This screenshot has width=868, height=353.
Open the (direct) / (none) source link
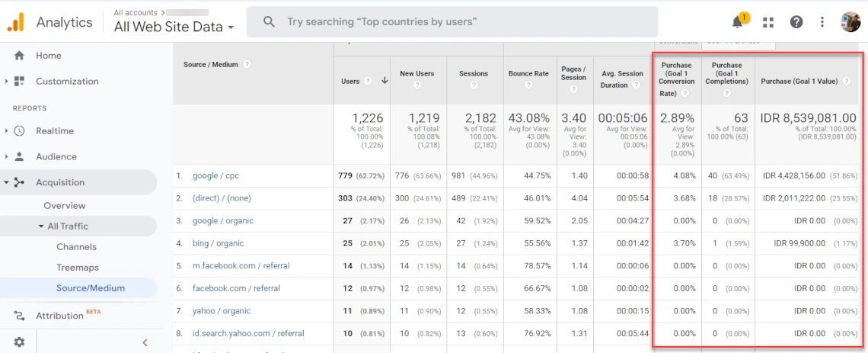(x=224, y=197)
